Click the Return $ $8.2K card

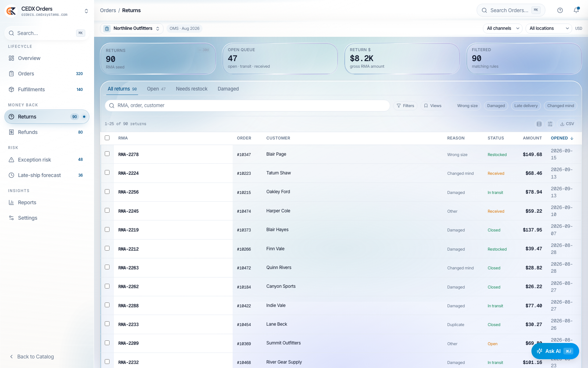pos(402,59)
